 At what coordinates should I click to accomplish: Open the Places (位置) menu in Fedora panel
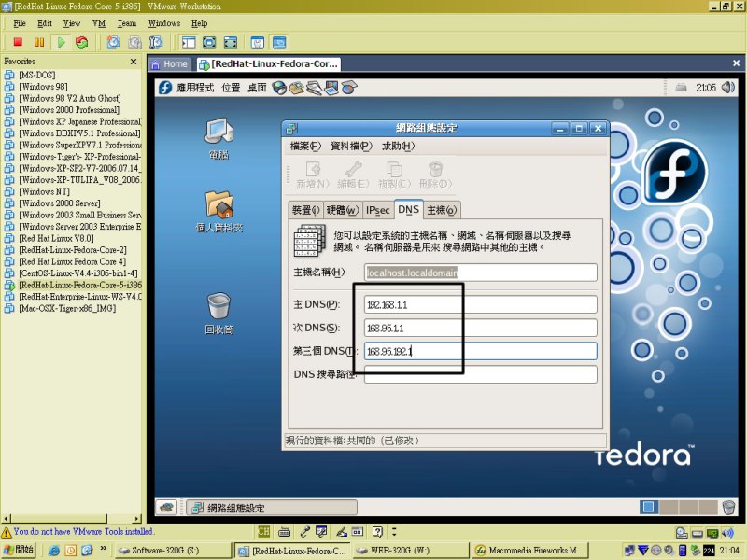(x=231, y=88)
